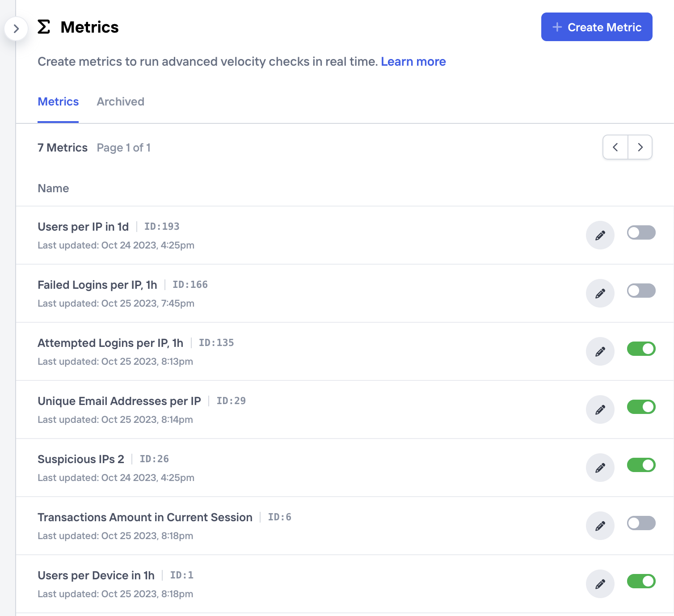This screenshot has width=674, height=616.
Task: Click the sigma Metrics page icon
Action: click(44, 27)
